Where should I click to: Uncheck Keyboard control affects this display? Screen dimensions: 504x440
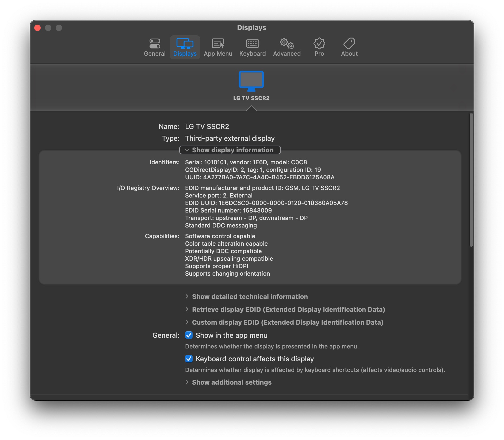[189, 359]
